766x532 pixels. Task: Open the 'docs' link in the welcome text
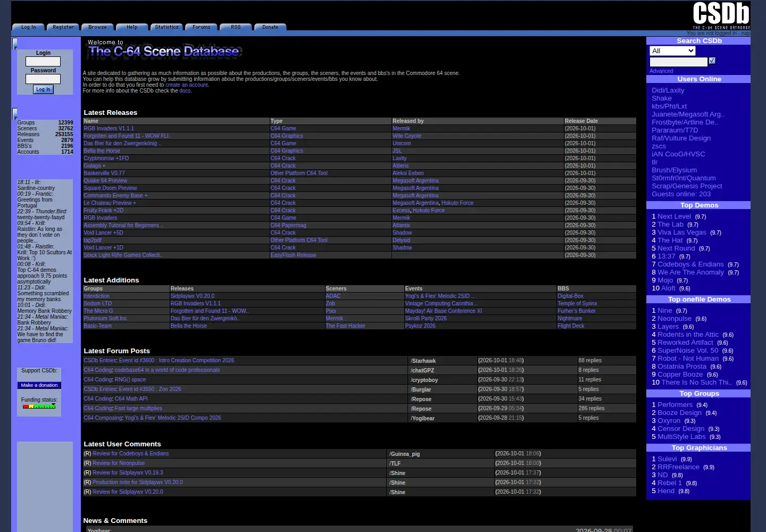[x=185, y=91]
